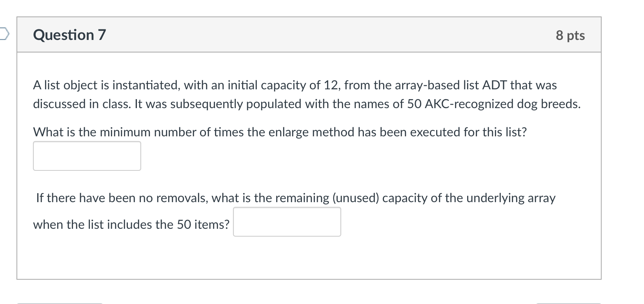The width and height of the screenshot is (644, 304).
Task: Select the Question 7 heading text
Action: click(x=70, y=35)
